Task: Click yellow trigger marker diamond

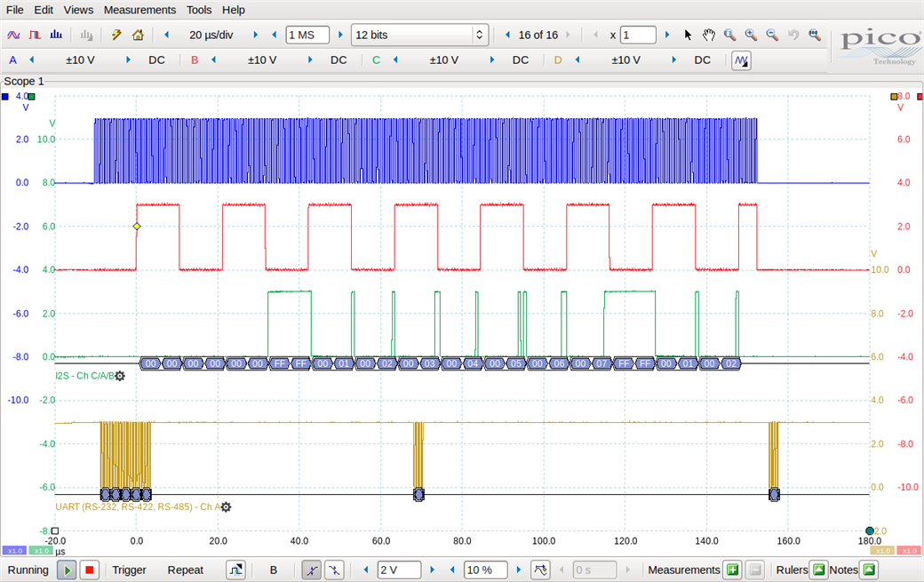Action: pos(137,227)
